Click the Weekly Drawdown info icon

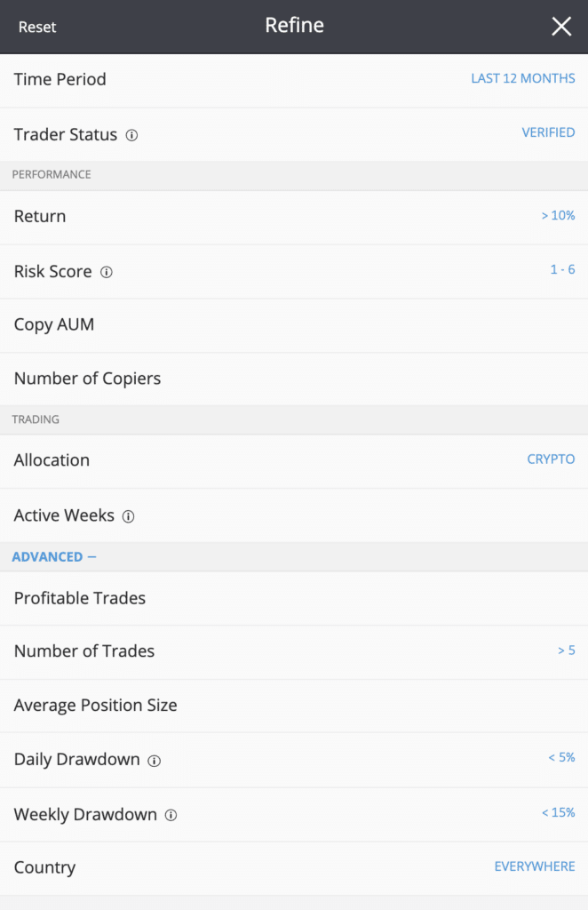coord(171,815)
